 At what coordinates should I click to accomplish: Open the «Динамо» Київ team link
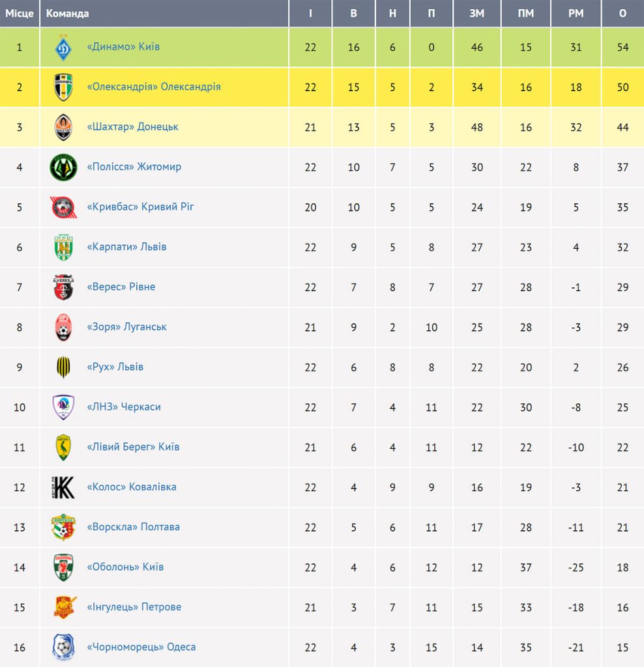tap(123, 47)
